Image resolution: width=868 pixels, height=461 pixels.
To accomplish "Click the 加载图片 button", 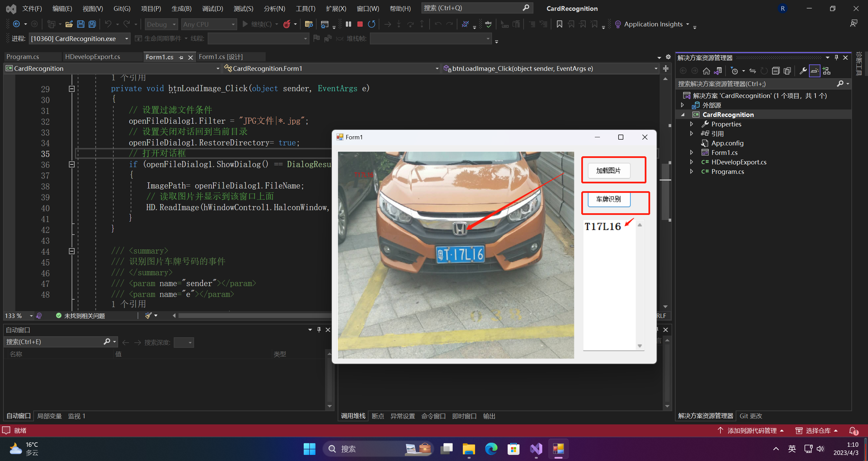I will click(x=609, y=171).
